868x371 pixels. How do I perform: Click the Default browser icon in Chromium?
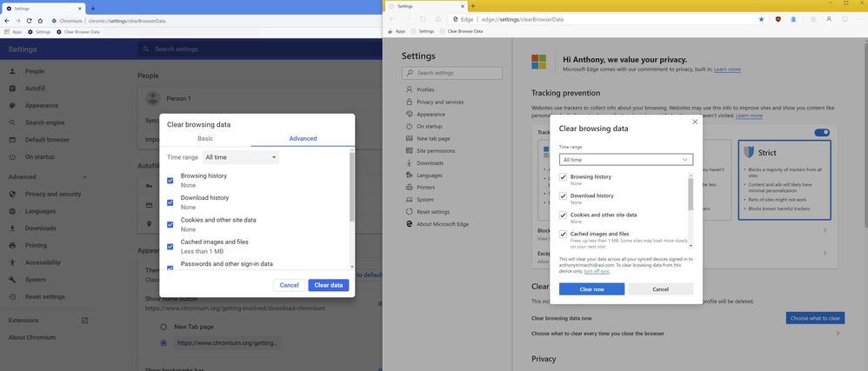[x=12, y=140]
